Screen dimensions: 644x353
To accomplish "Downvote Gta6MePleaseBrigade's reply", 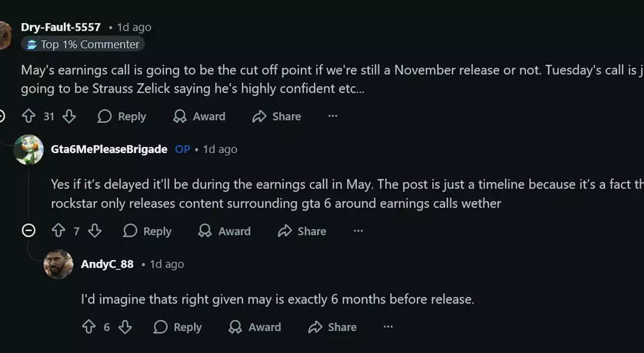I will (x=95, y=231).
